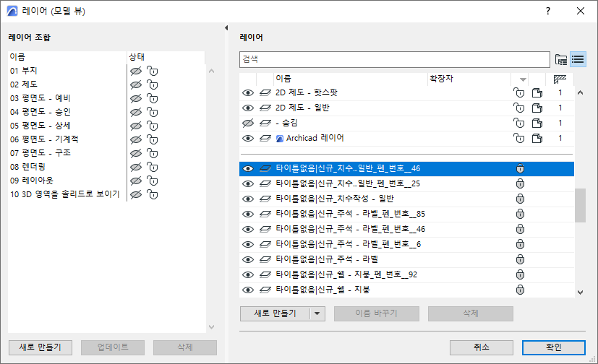The image size is (598, 364).
Task: Click 3D solid icon of Archicad 레이어
Action: click(x=537, y=138)
